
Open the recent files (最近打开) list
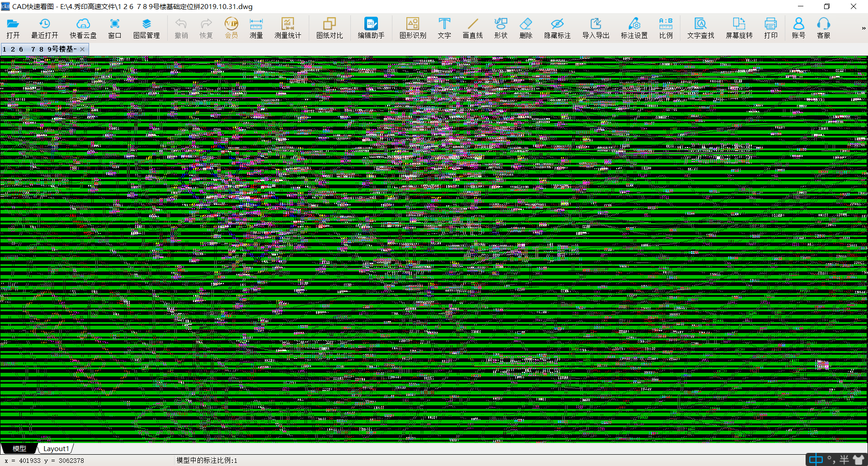(44, 28)
